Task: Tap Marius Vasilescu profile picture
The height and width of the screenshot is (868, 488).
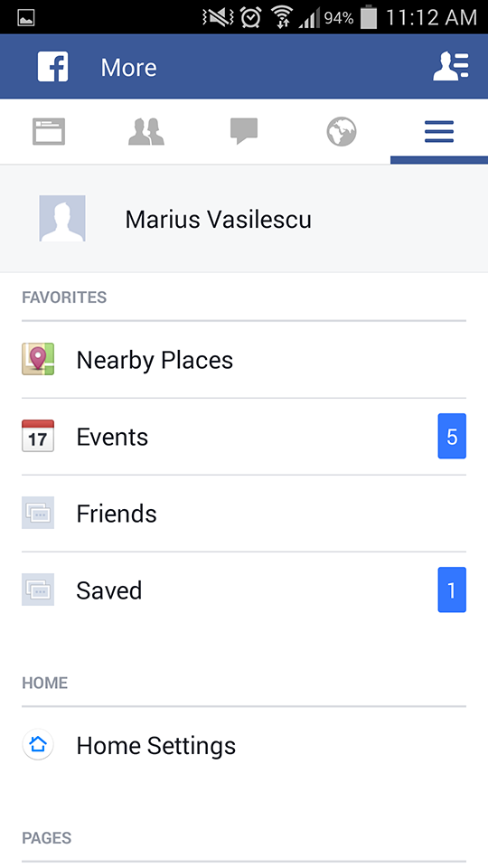Action: point(62,218)
